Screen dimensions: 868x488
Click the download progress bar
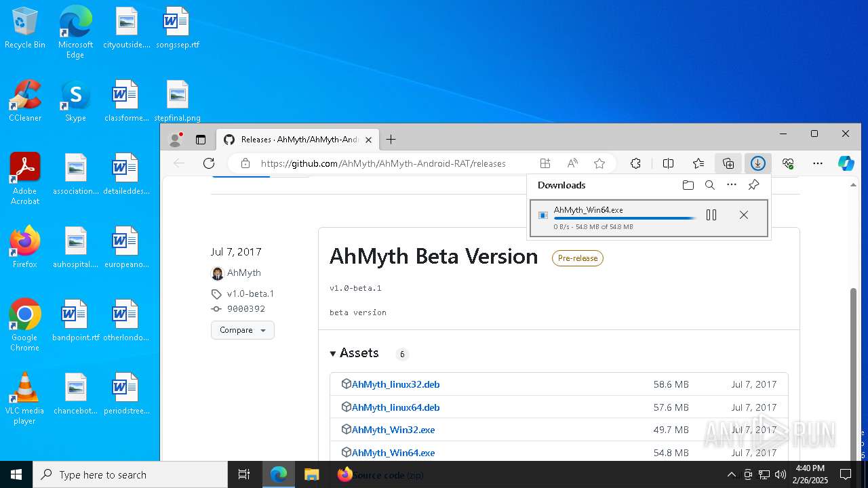click(x=625, y=218)
